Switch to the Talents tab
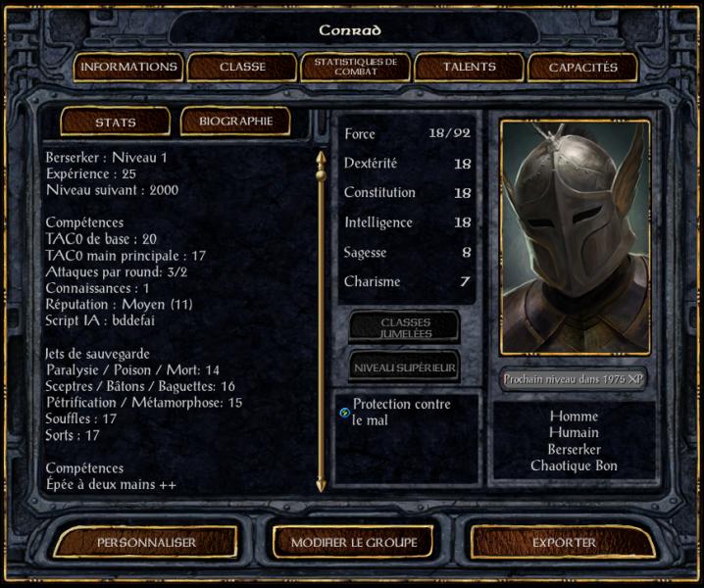 coord(470,67)
